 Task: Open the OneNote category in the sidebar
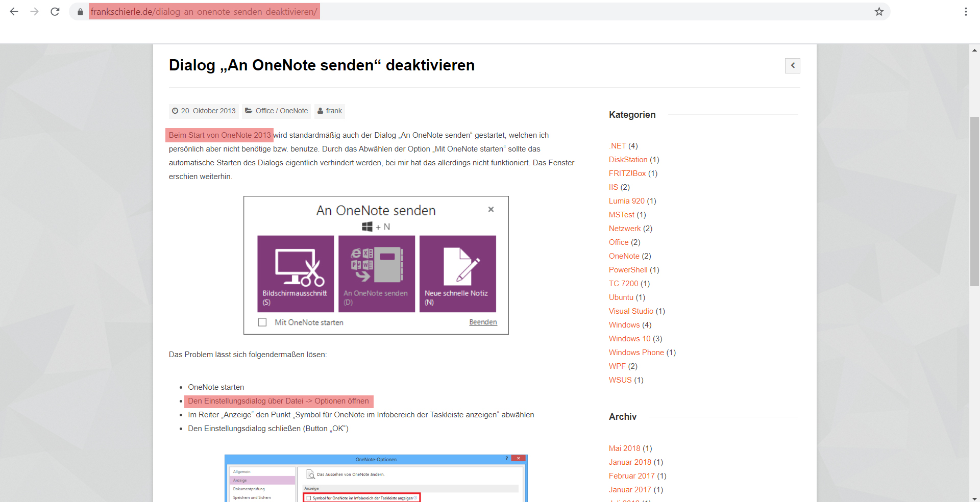tap(624, 256)
